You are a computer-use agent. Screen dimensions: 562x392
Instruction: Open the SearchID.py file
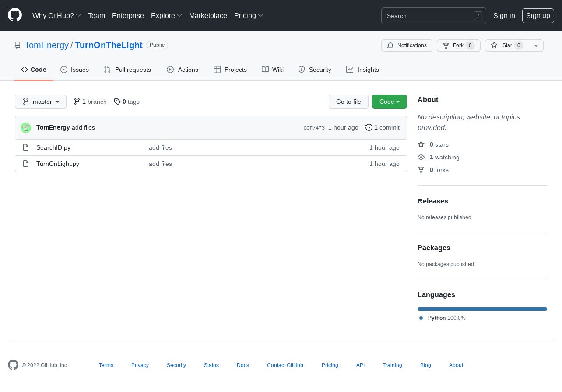click(x=53, y=147)
